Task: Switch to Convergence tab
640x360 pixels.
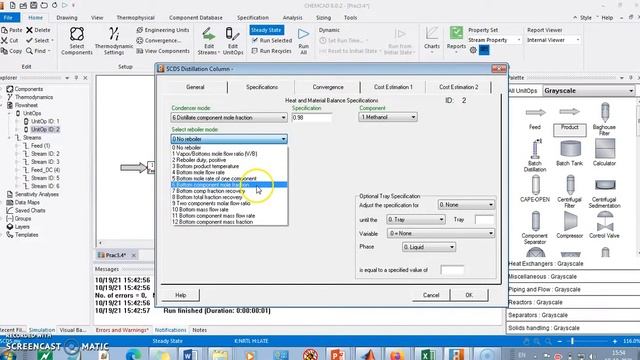Action: (x=328, y=87)
